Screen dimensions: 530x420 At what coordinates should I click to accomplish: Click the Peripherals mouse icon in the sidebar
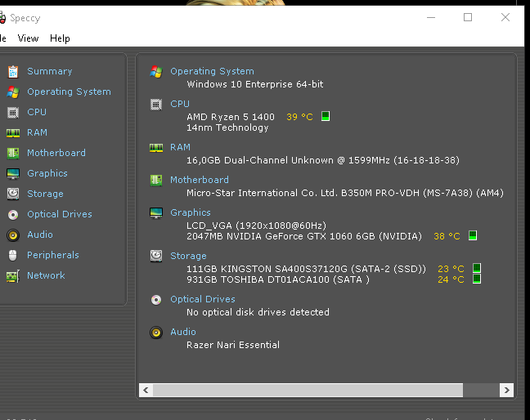[x=12, y=255]
